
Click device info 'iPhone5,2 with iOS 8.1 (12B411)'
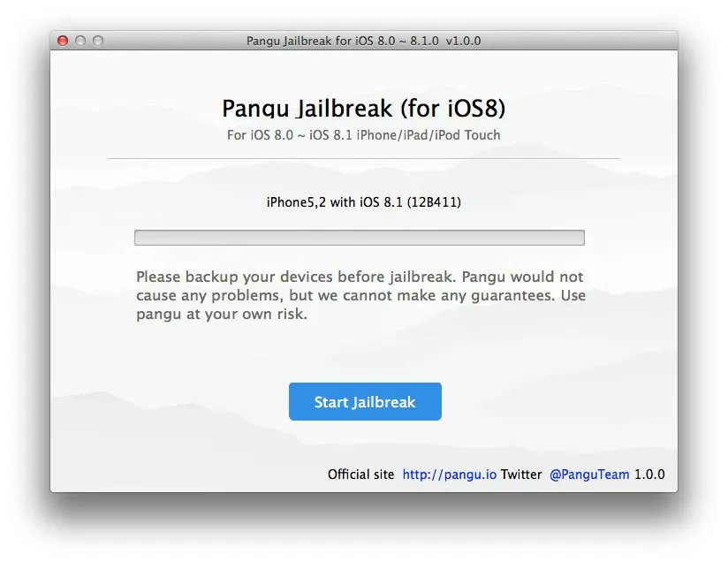(x=363, y=202)
